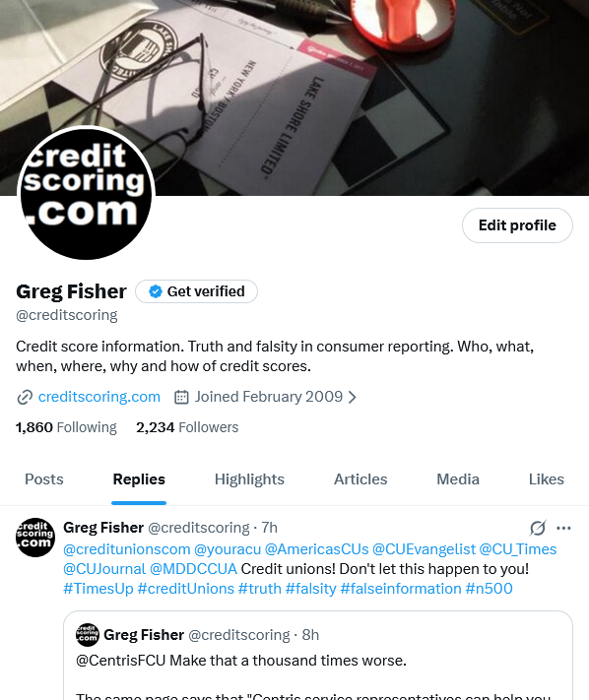Image resolution: width=589 pixels, height=700 pixels.
Task: Click the small avatar beside the reply tweet
Action: [x=35, y=538]
